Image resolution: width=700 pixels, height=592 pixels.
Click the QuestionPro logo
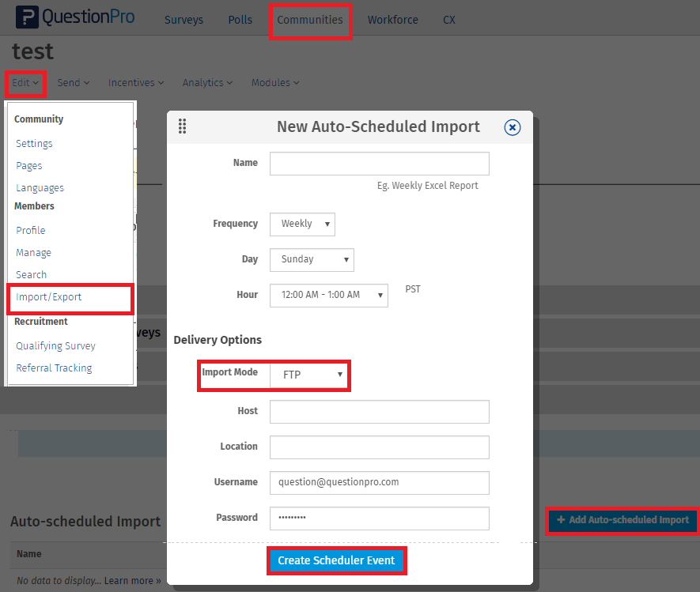coord(75,17)
